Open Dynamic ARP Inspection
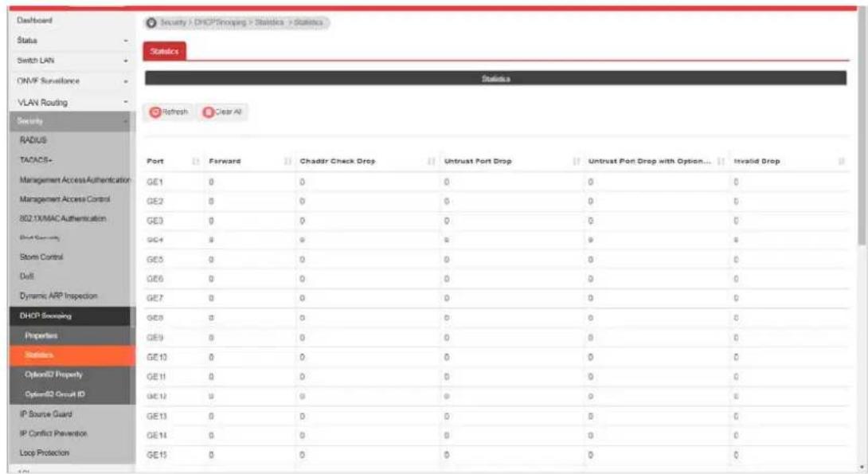The height and width of the screenshot is (474, 868). point(59,296)
